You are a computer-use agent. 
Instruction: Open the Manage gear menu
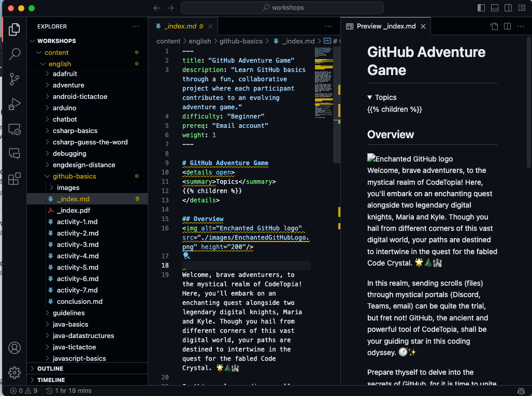pos(15,372)
